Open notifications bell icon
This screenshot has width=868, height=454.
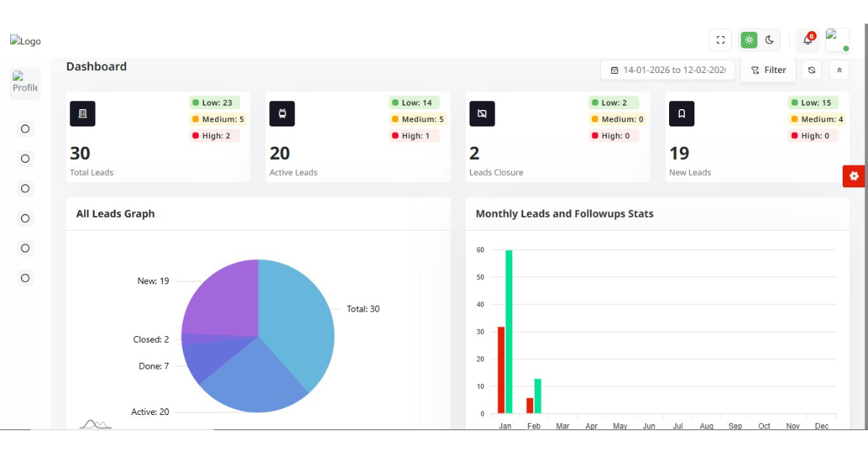pyautogui.click(x=808, y=40)
